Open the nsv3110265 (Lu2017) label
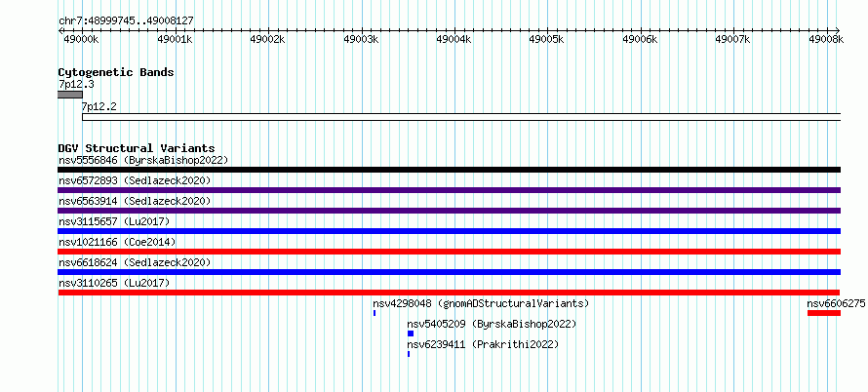This screenshot has width=868, height=392. [114, 283]
